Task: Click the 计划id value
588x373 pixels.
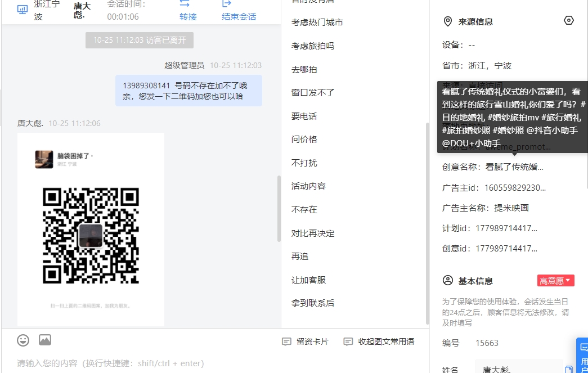Action: pyautogui.click(x=506, y=228)
